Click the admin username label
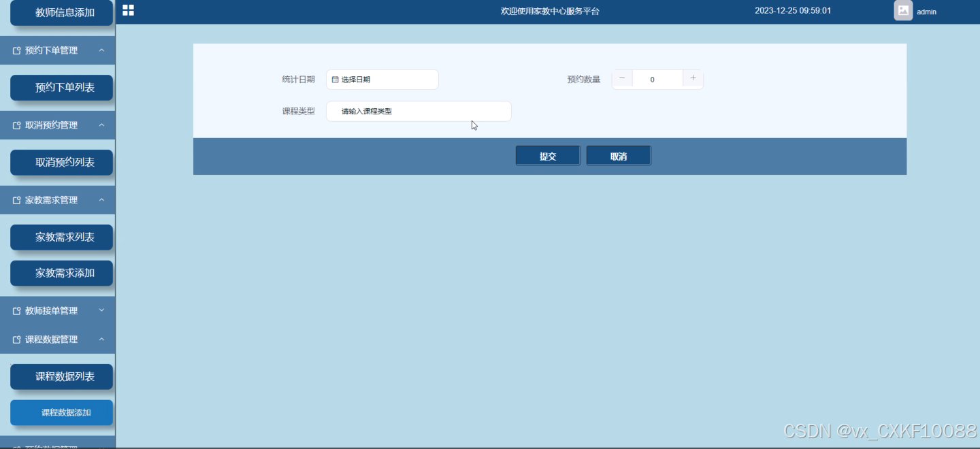Viewport: 980px width, 449px height. coord(926,12)
